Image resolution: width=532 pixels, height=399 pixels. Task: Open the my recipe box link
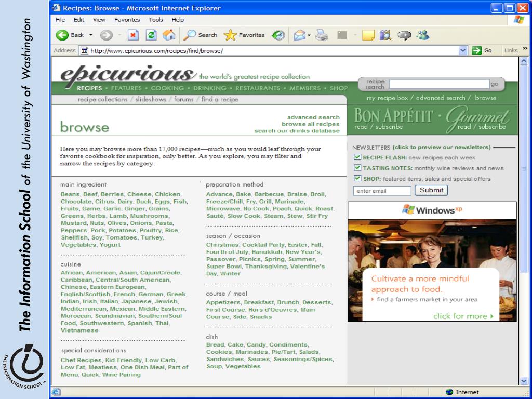(387, 98)
